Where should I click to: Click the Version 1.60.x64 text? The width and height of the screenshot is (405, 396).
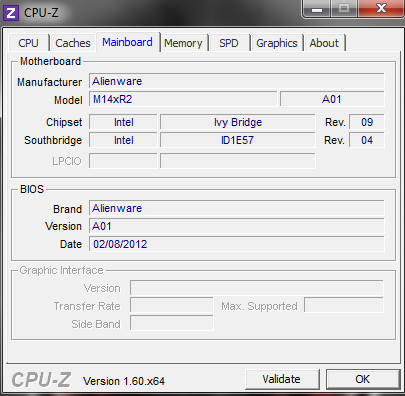pyautogui.click(x=124, y=381)
